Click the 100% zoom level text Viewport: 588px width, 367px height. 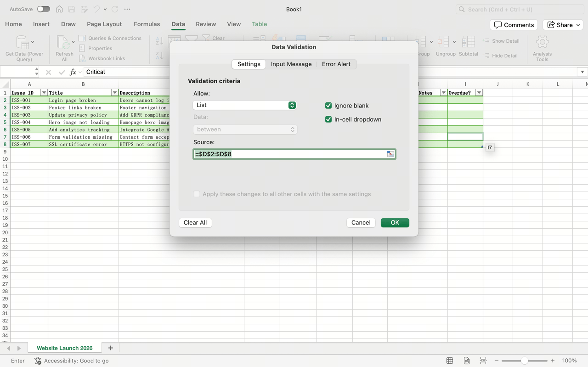[x=570, y=361]
